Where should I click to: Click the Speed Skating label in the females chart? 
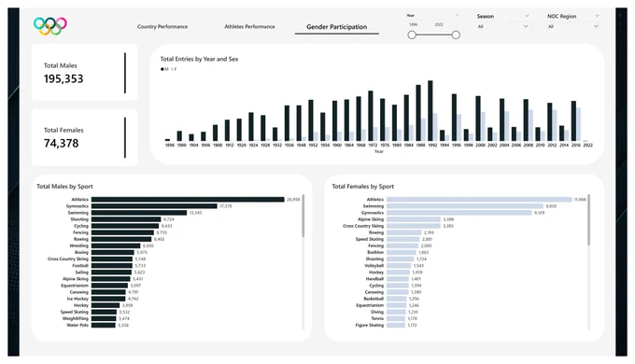[370, 239]
